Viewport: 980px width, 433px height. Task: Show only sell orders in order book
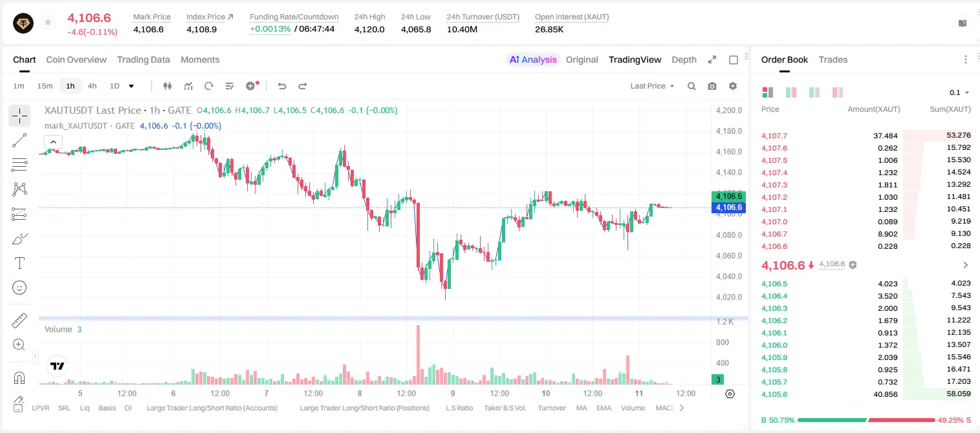tap(838, 92)
